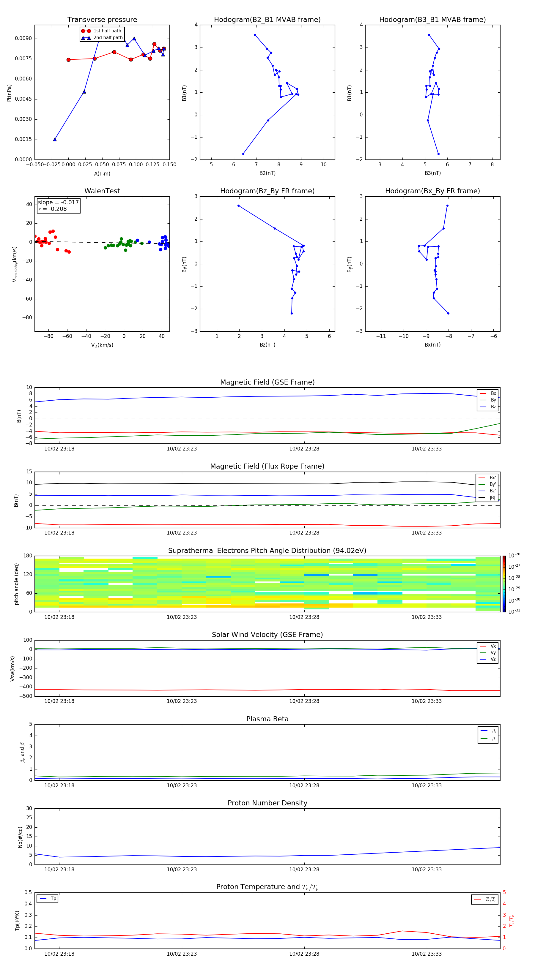Click the red circle at A=0.000 in pressure plot
The height and width of the screenshot is (980, 535).
tap(69, 60)
